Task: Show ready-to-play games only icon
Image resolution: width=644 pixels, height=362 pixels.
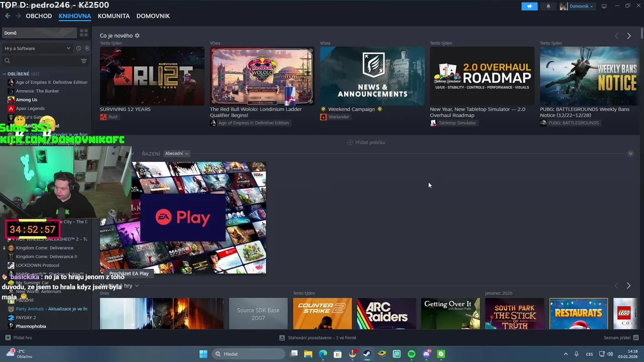Action: (87, 48)
